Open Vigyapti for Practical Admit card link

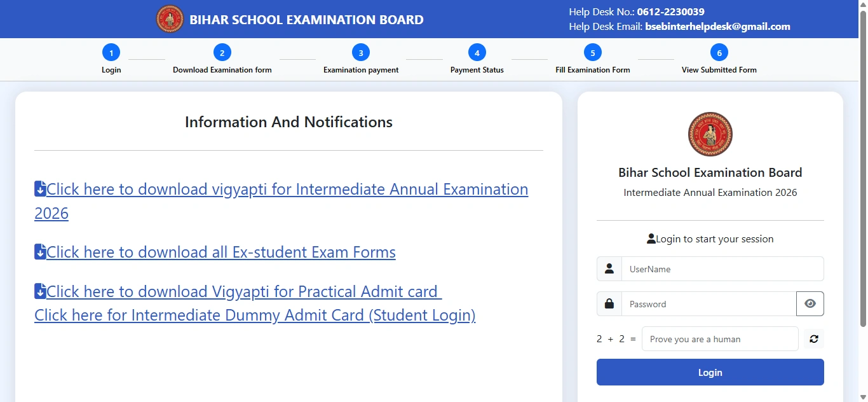tap(241, 291)
